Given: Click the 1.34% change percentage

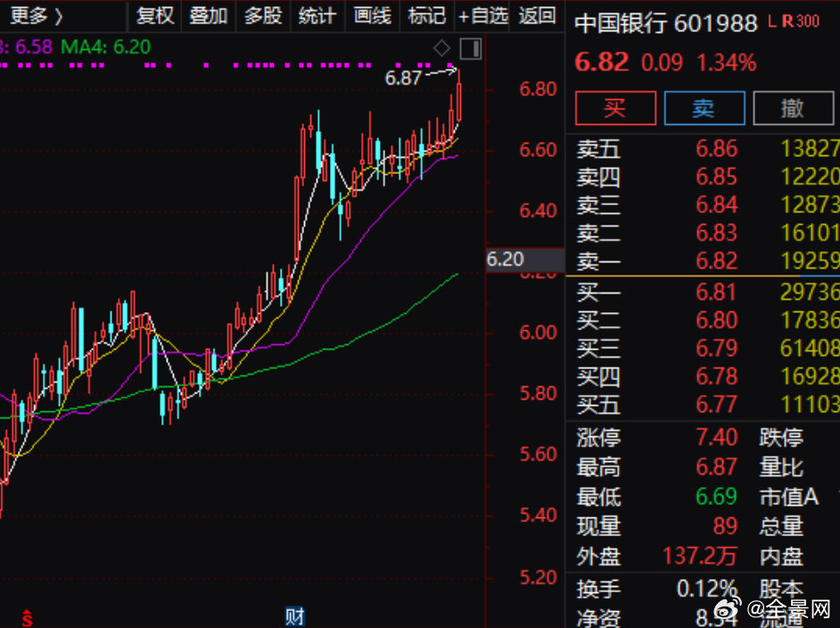Looking at the screenshot, I should [x=727, y=63].
